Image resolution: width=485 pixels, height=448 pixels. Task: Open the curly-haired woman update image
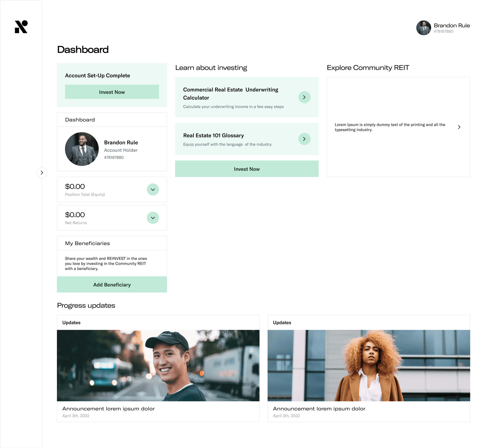[369, 365]
